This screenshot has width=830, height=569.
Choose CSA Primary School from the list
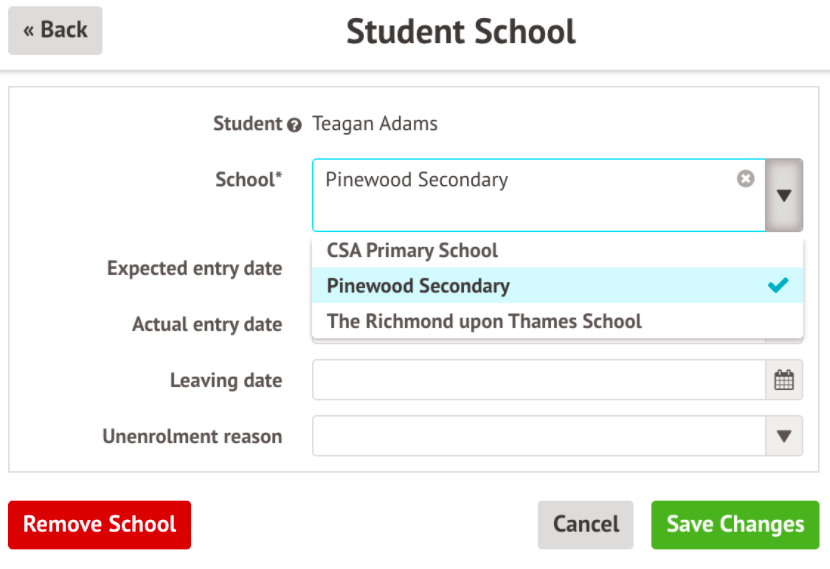click(412, 250)
